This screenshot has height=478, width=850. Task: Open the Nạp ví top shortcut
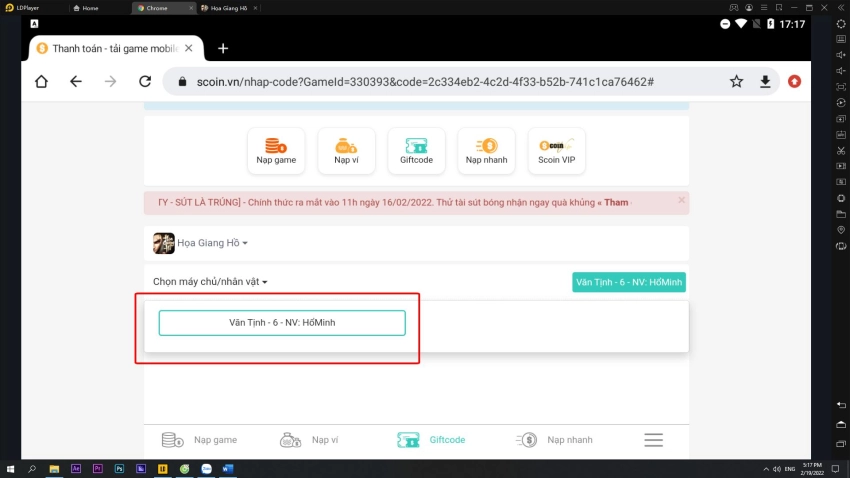[346, 151]
